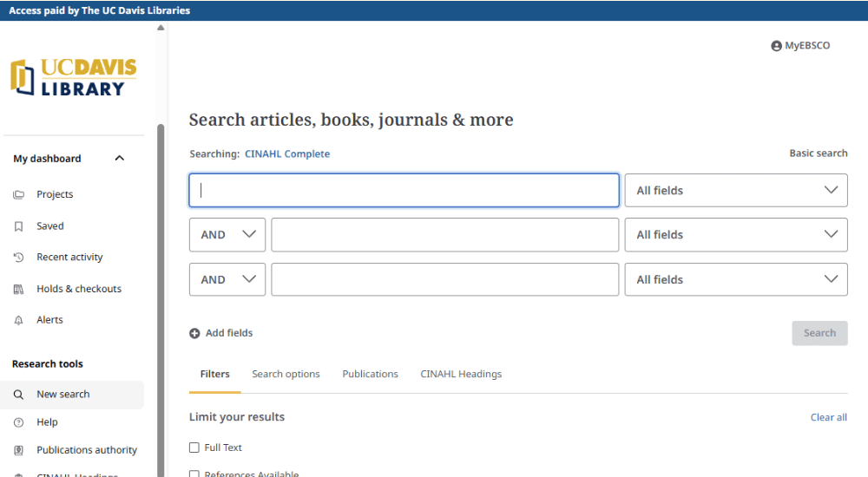Viewport: 868px width, 477px height.
Task: Click the Basic search link
Action: coord(818,154)
